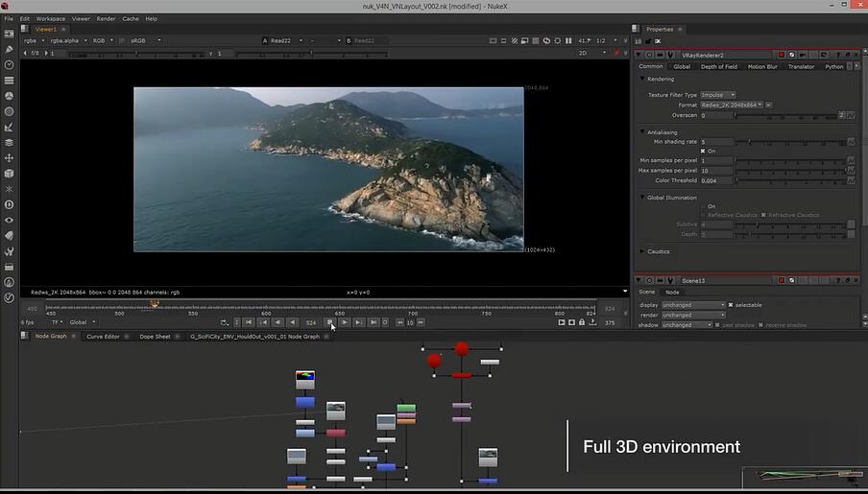Switch to the Motion Blur tab
The height and width of the screenshot is (494, 868).
[762, 66]
